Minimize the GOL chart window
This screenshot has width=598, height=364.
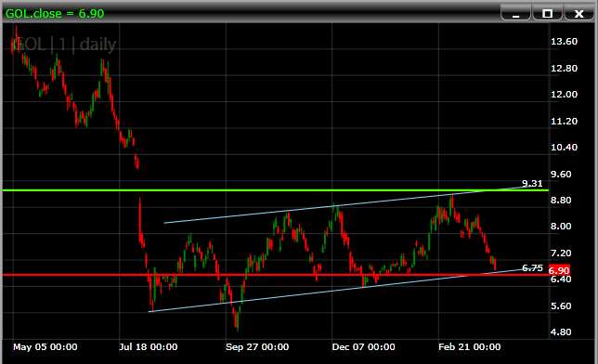pyautogui.click(x=515, y=13)
